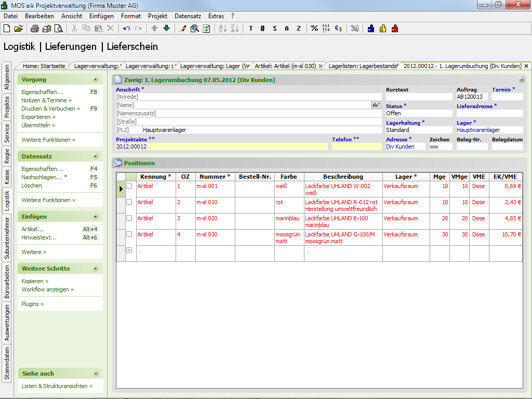Click the Kurztext input field

tap(419, 97)
